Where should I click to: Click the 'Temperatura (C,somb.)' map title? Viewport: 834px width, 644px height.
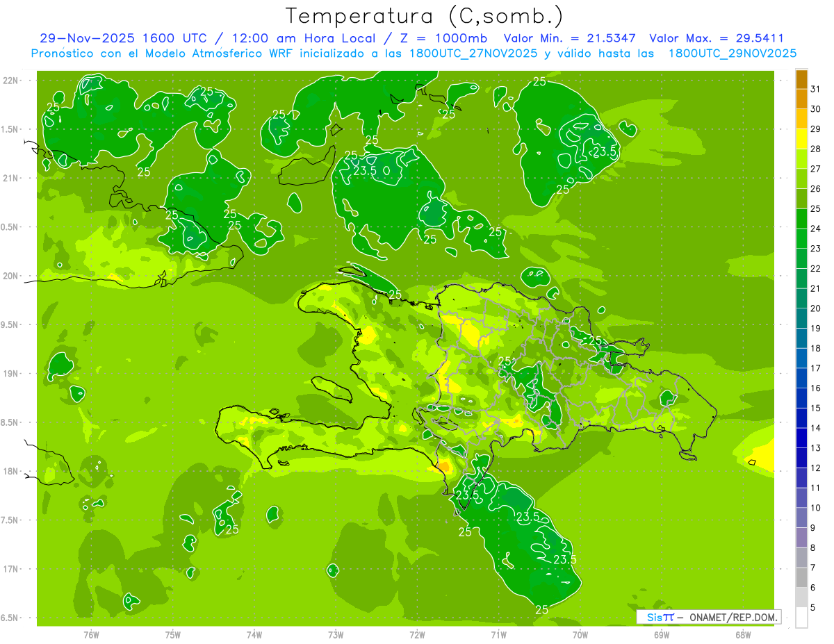point(424,16)
